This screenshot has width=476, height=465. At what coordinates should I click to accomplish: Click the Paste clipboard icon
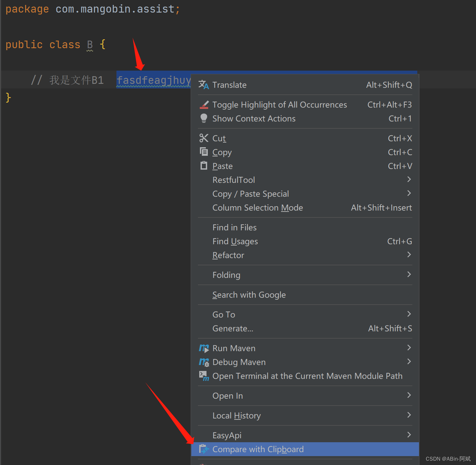tap(204, 165)
